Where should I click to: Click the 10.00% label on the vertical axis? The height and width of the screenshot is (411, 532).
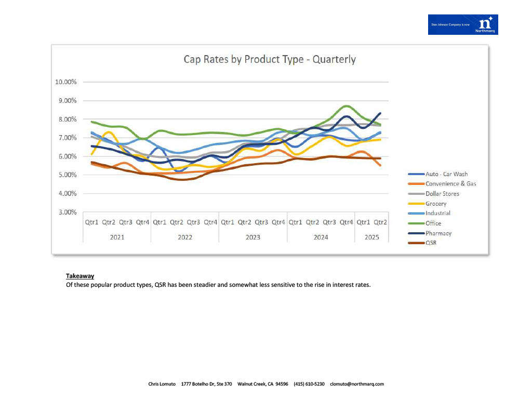(65, 82)
